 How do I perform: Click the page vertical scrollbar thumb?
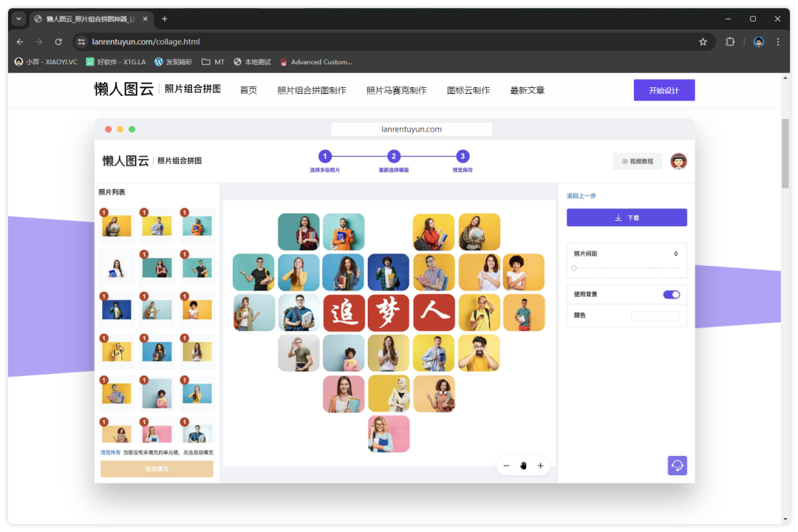tap(785, 154)
